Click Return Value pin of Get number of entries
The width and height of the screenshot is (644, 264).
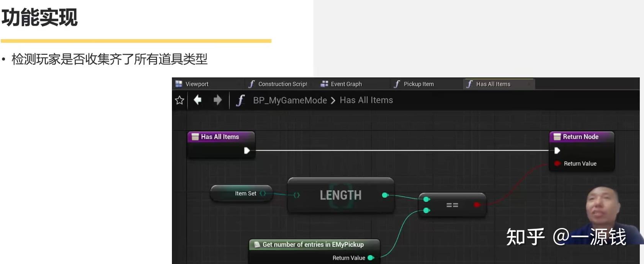click(371, 258)
